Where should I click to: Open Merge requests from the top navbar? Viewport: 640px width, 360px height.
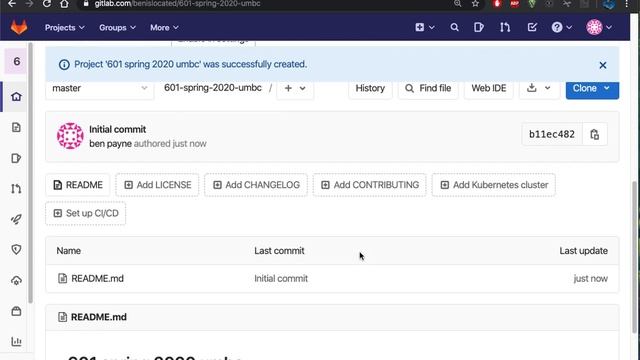tap(505, 27)
